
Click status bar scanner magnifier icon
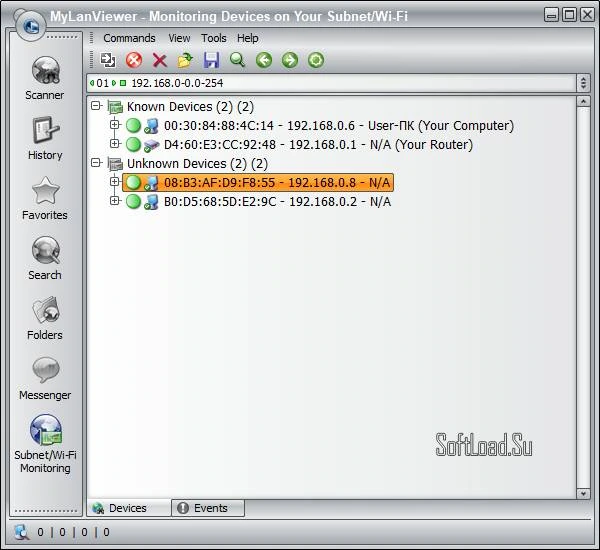click(21, 532)
